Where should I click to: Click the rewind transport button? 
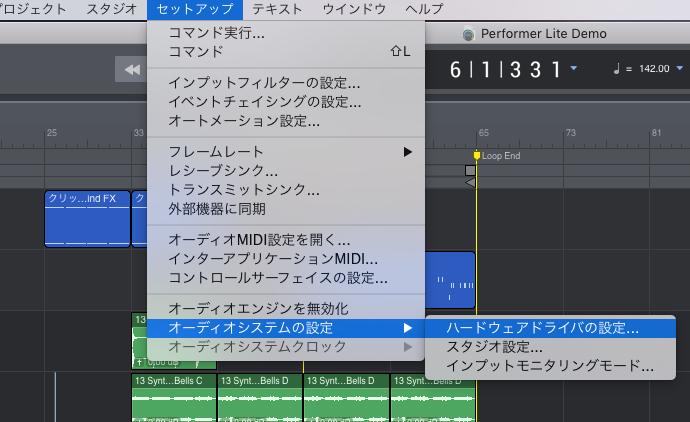[131, 69]
